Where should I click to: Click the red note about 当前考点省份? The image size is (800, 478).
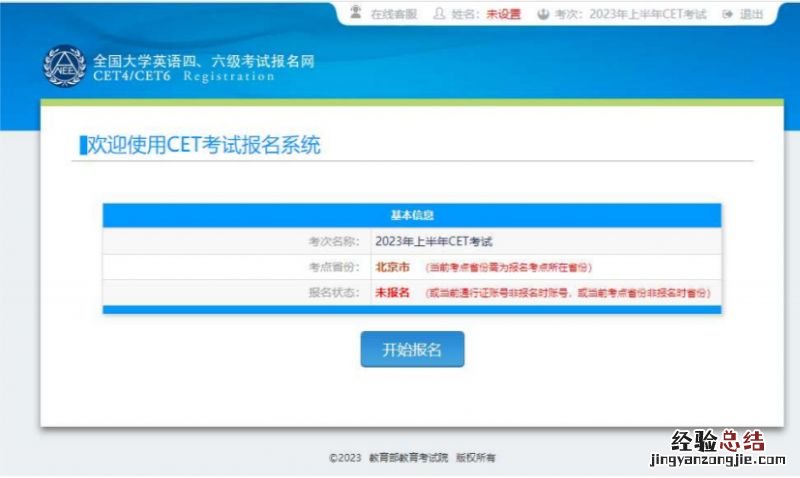[x=509, y=267]
